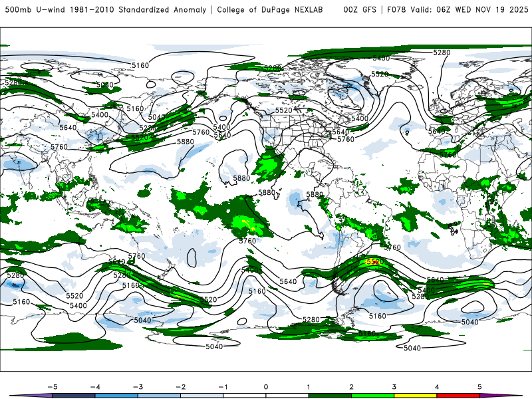Click the '-2' colorbar label
Image resolution: width=532 pixels, height=399 pixels.
coord(180,387)
